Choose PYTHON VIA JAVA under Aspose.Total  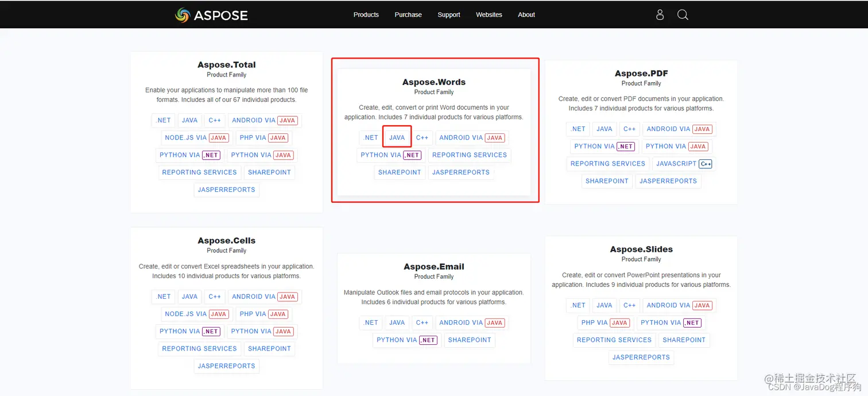pos(262,155)
